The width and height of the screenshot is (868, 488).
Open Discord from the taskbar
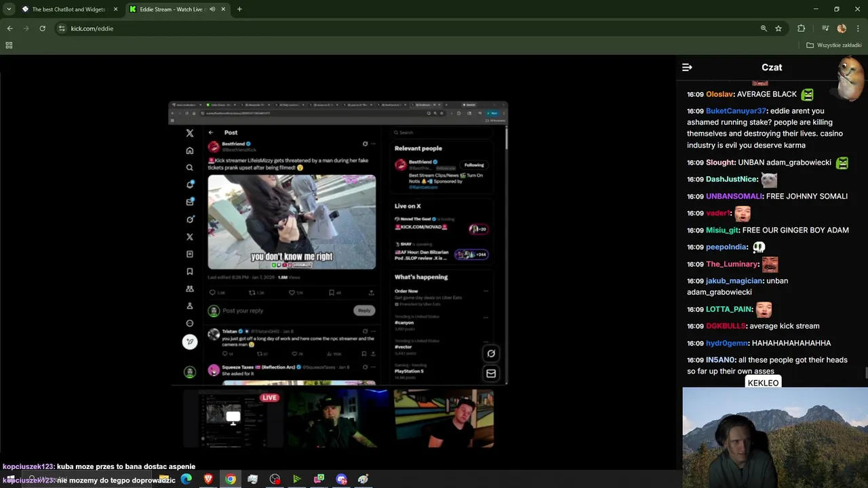pyautogui.click(x=341, y=479)
